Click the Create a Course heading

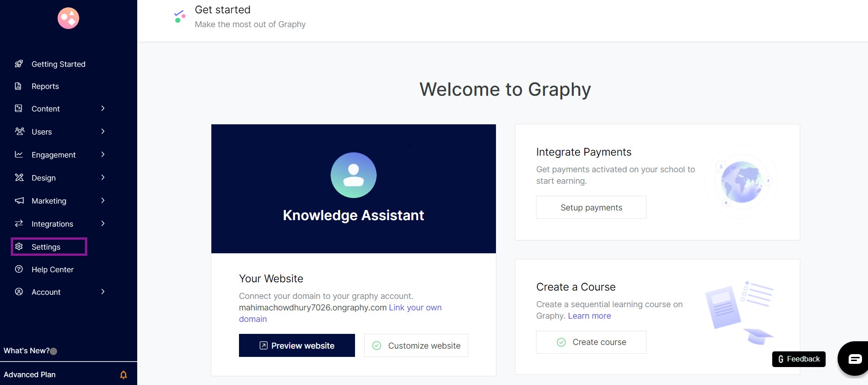coord(576,287)
